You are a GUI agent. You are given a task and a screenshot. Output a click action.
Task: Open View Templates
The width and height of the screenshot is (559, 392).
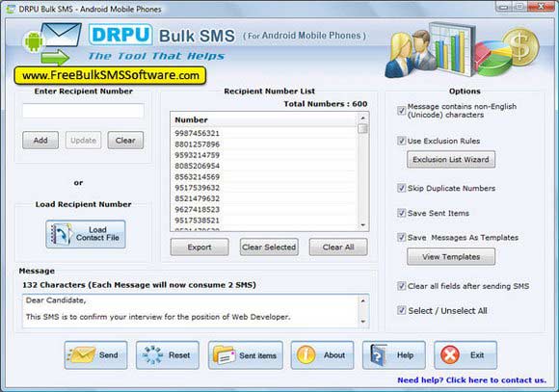click(x=451, y=256)
